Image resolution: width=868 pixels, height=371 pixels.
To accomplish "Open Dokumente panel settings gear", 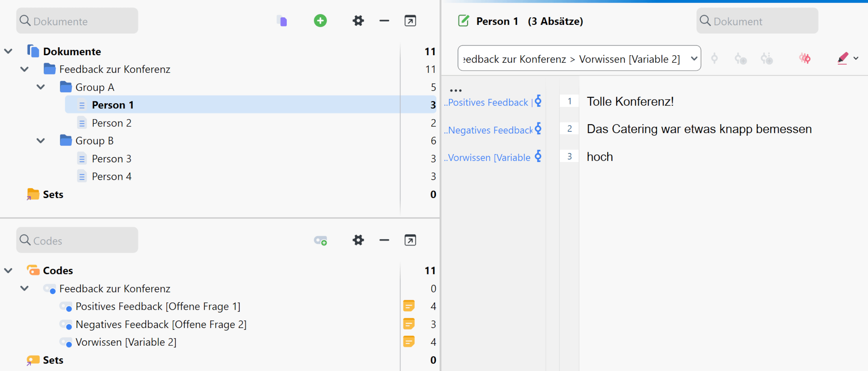I will point(358,21).
